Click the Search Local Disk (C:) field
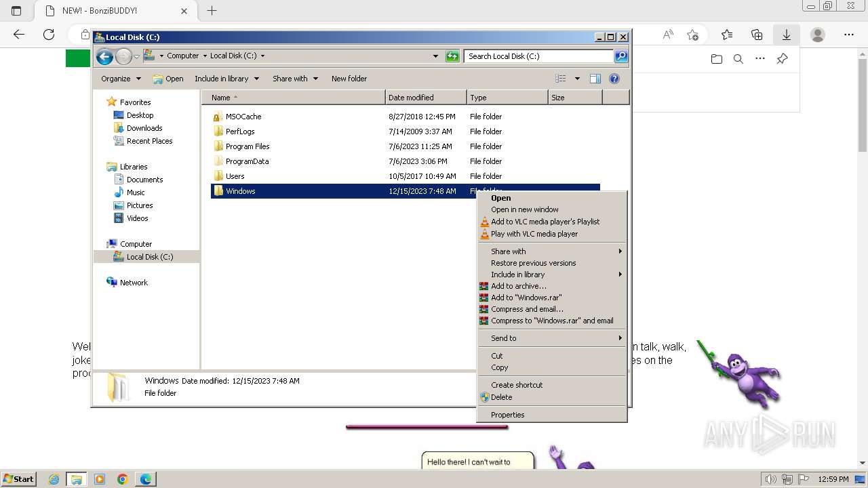 (x=538, y=56)
